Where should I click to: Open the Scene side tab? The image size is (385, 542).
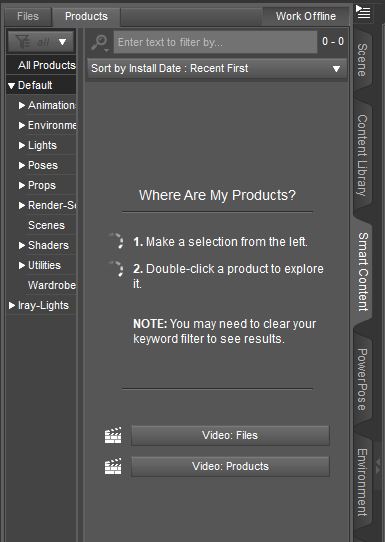click(362, 60)
